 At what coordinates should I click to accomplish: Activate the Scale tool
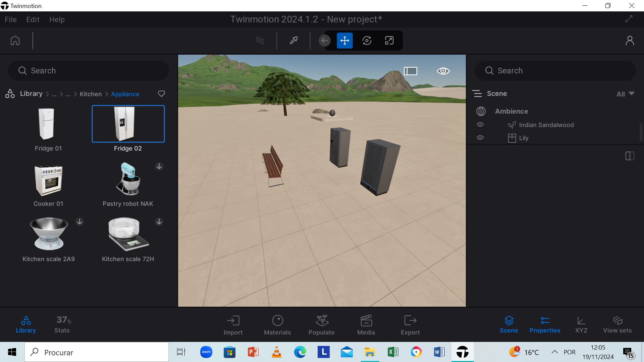(389, 41)
